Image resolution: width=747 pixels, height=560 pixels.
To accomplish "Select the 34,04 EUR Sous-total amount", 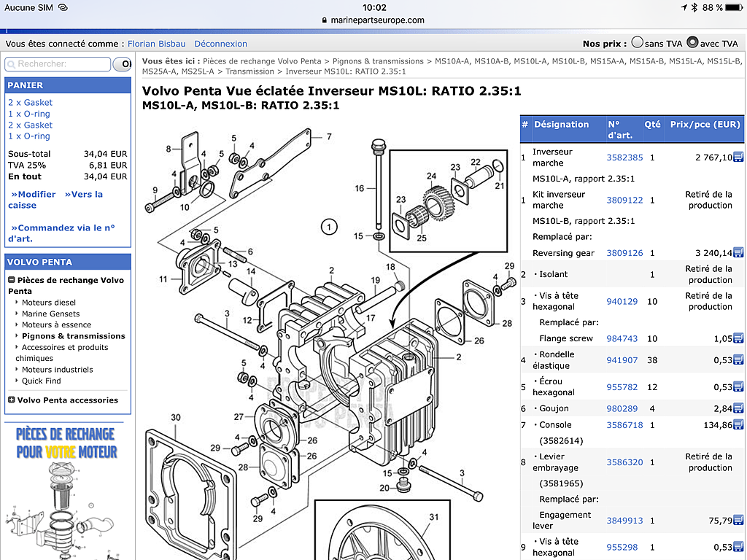I will [105, 154].
